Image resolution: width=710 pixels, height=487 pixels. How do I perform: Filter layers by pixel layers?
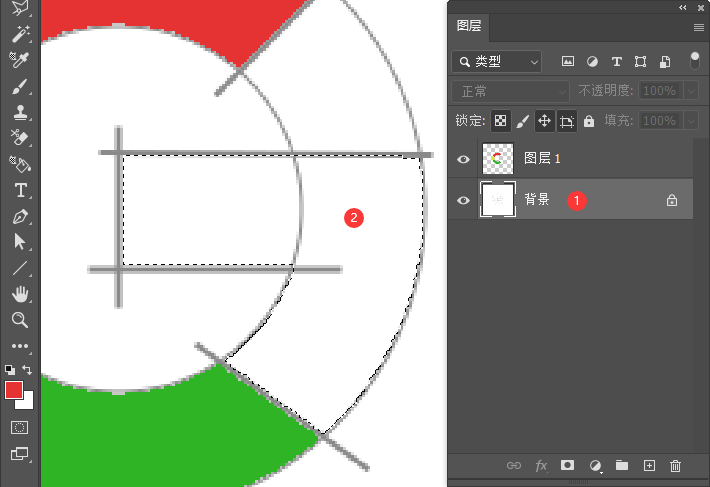pyautogui.click(x=568, y=62)
